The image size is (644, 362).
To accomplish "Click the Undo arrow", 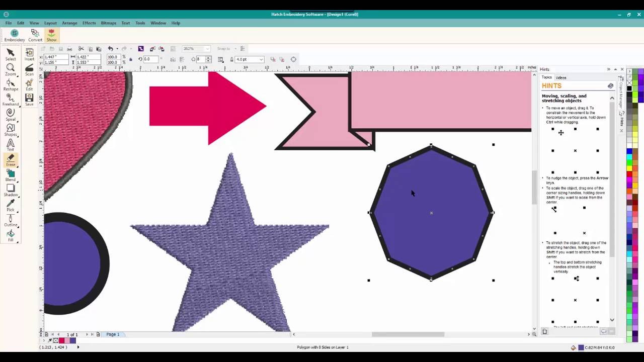I will pos(110,49).
